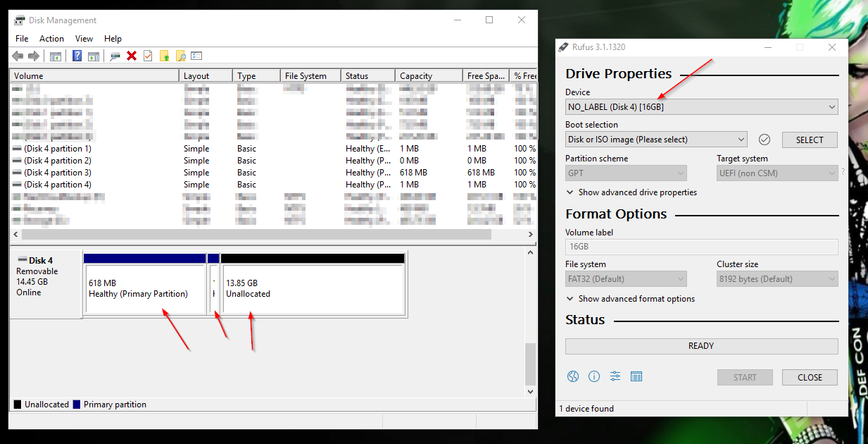The image size is (868, 444).
Task: Click the red X delete toolbar icon
Action: [x=132, y=56]
